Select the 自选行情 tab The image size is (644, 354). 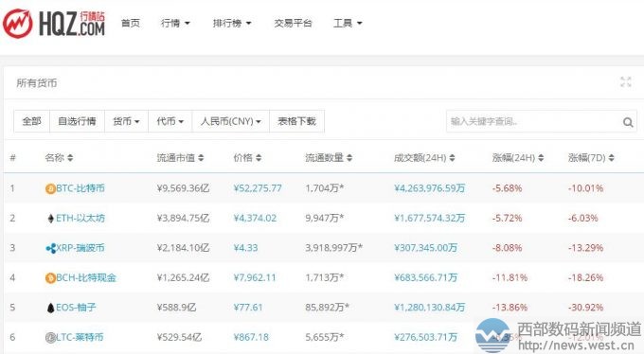point(77,121)
